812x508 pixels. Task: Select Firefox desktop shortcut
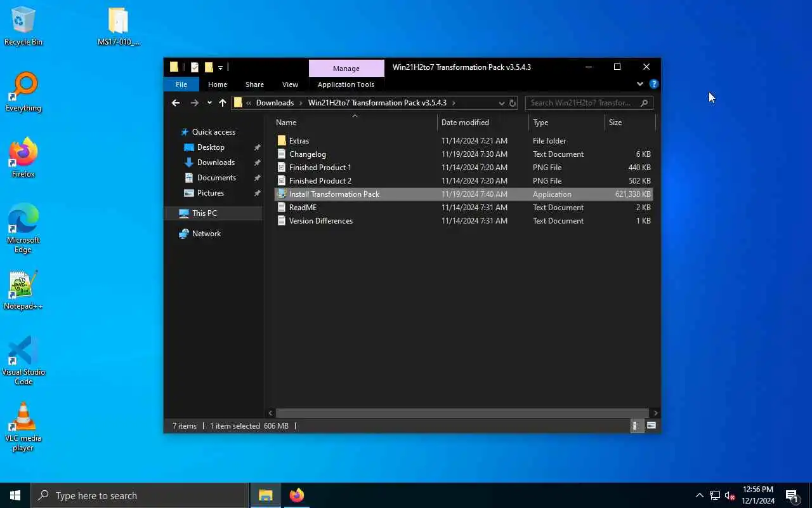pos(23,158)
